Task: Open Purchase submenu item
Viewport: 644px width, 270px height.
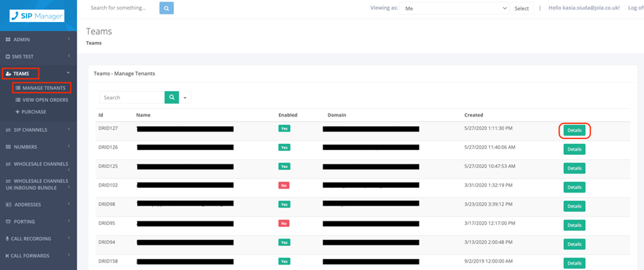Action: [34, 112]
